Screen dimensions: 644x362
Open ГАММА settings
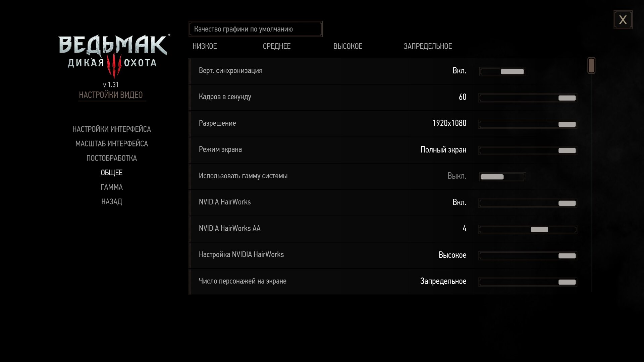(112, 187)
